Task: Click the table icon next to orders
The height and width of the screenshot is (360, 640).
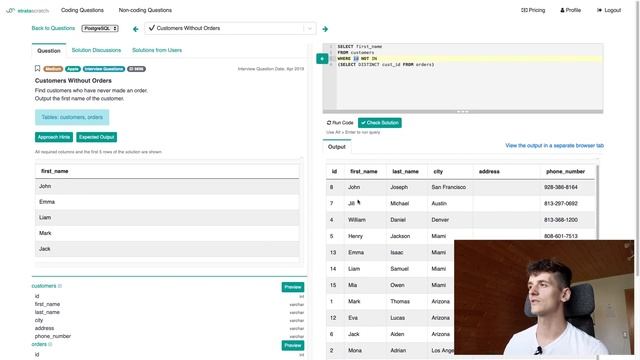Action: tap(50, 344)
